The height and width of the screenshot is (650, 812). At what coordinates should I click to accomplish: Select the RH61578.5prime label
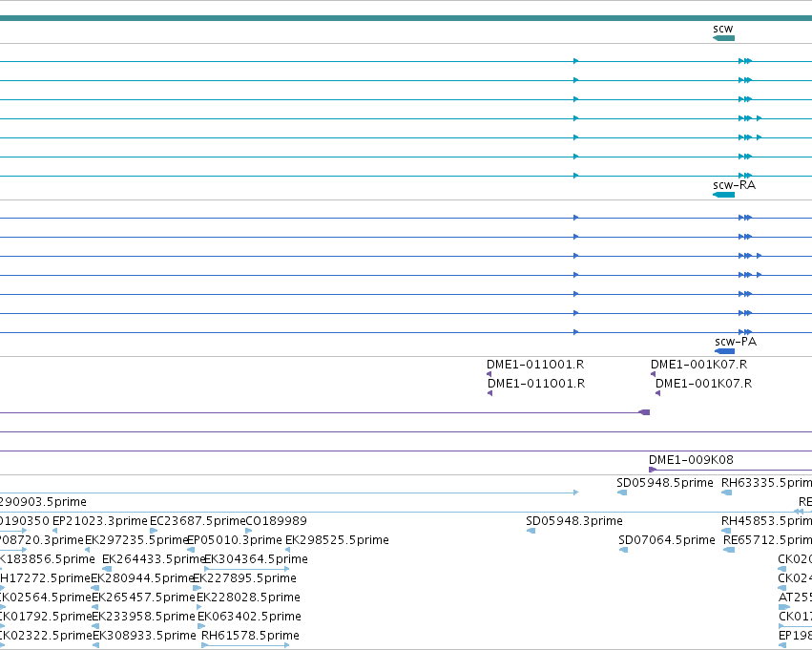[250, 635]
